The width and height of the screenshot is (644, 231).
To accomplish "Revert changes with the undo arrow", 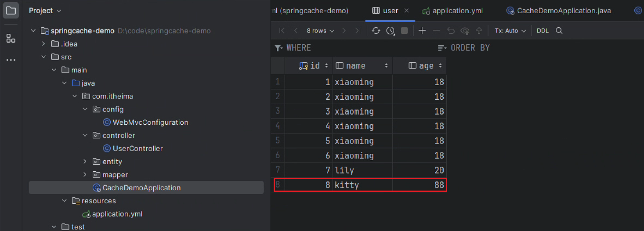I will click(451, 31).
